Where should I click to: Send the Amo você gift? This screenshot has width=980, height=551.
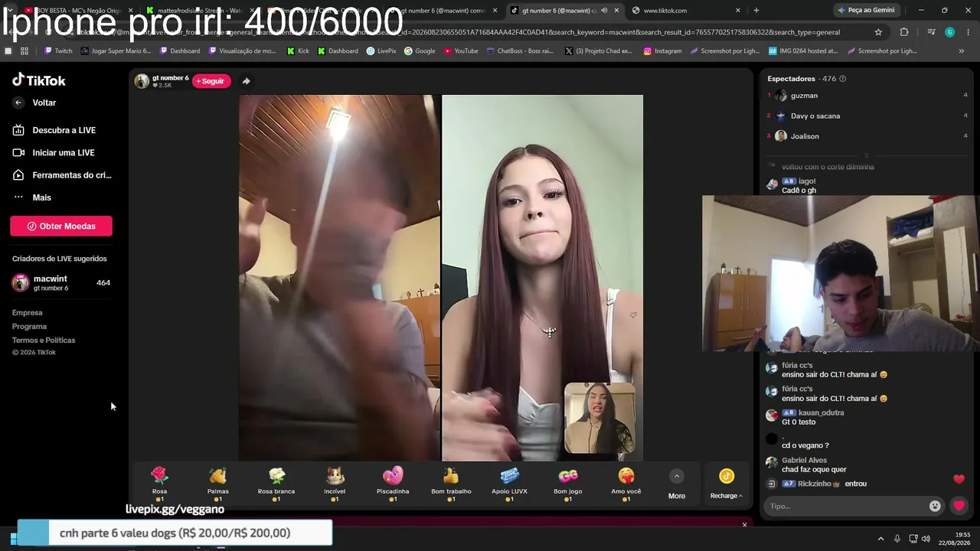tap(626, 484)
